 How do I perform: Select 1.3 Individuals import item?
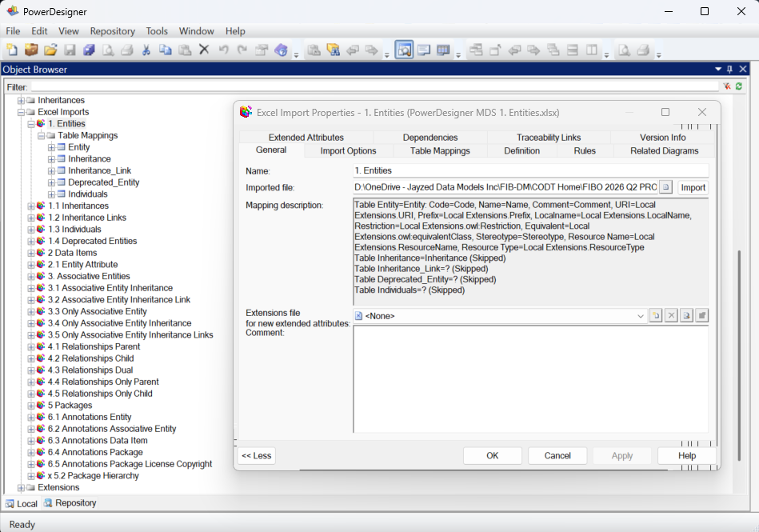tap(74, 229)
